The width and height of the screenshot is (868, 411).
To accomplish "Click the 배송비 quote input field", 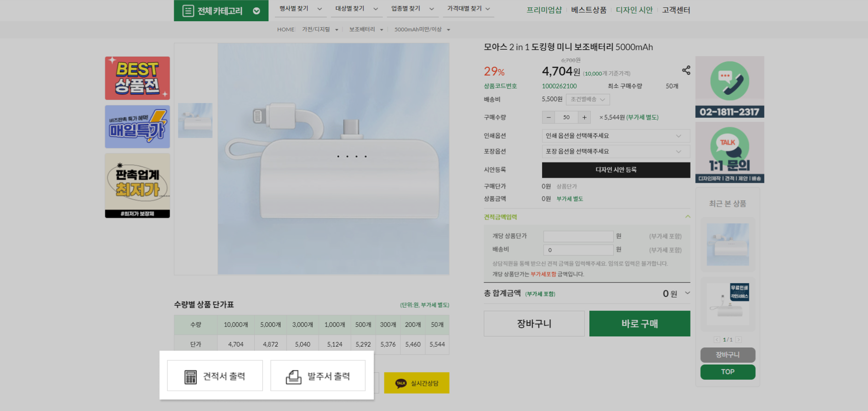I will pyautogui.click(x=578, y=250).
